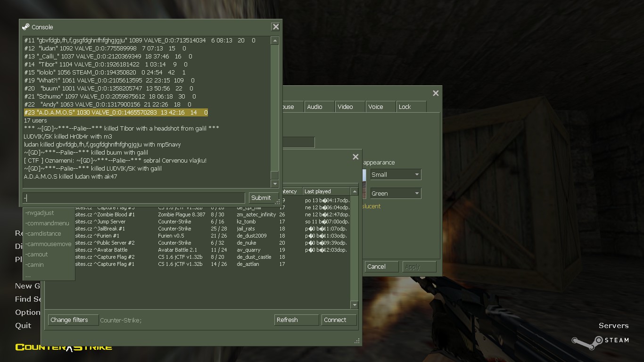Image resolution: width=644 pixels, height=362 pixels.
Task: Focus the console command input field
Action: click(134, 198)
